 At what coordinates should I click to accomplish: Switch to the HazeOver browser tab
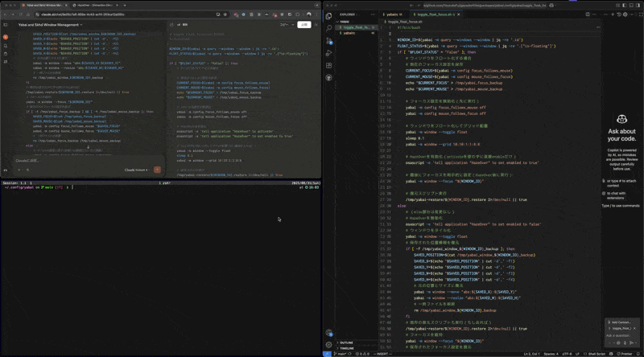point(94,6)
